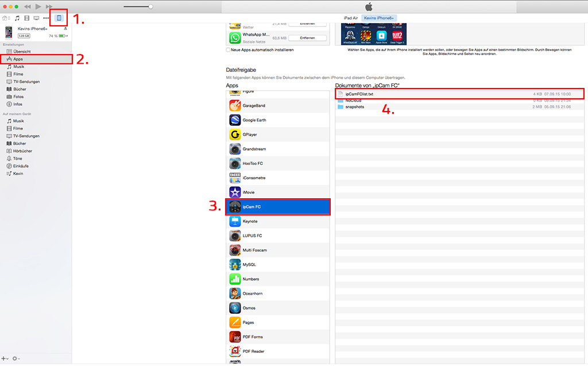
Task: Switch to Music library icon in toolbar
Action: [17, 18]
